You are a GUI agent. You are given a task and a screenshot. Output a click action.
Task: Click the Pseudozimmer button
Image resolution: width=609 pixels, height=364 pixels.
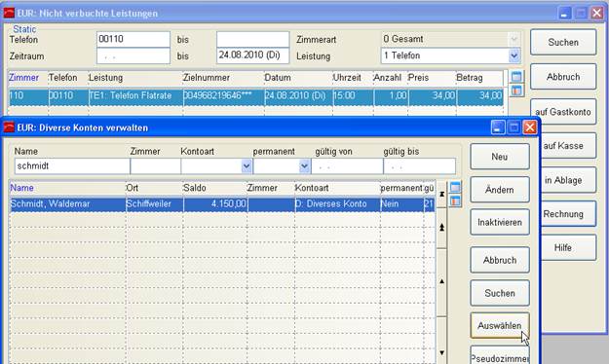(500, 356)
